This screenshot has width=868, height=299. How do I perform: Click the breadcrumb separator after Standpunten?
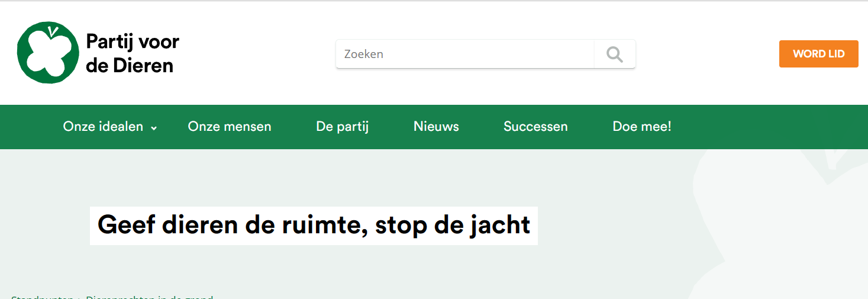[x=80, y=297]
